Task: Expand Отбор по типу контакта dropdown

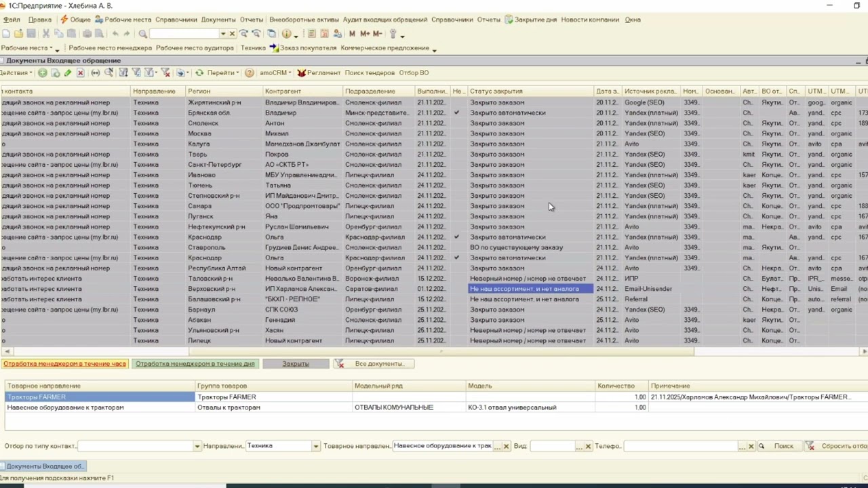Action: pyautogui.click(x=197, y=446)
